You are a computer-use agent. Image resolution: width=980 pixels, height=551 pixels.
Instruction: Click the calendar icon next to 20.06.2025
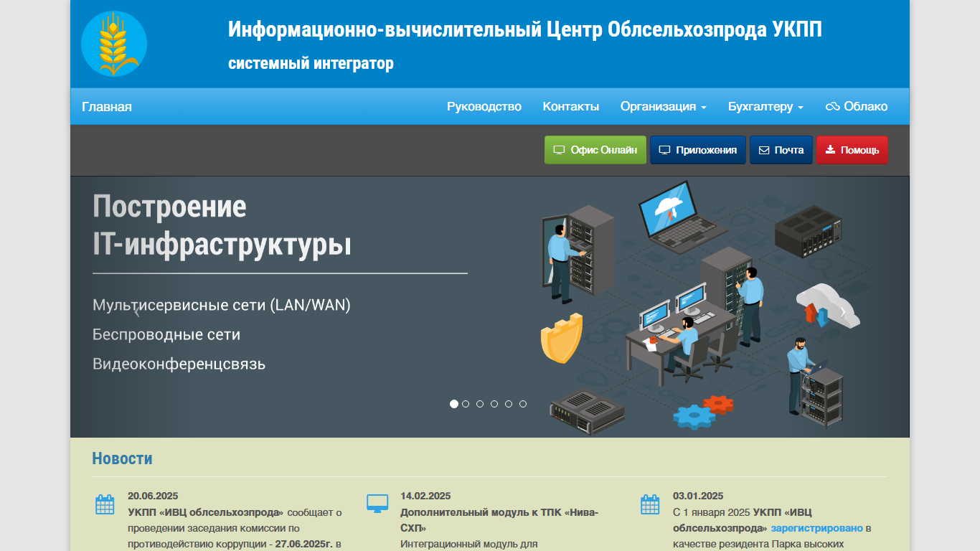pyautogui.click(x=105, y=504)
